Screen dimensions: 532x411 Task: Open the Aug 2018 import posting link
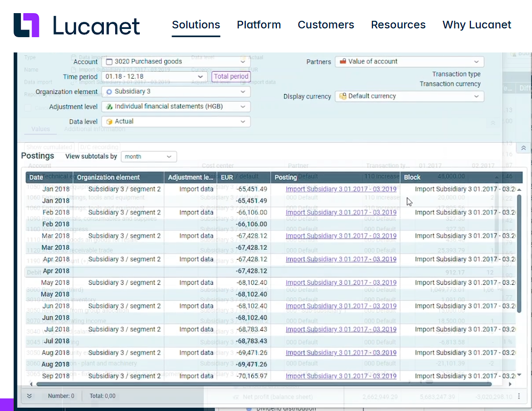[341, 353]
